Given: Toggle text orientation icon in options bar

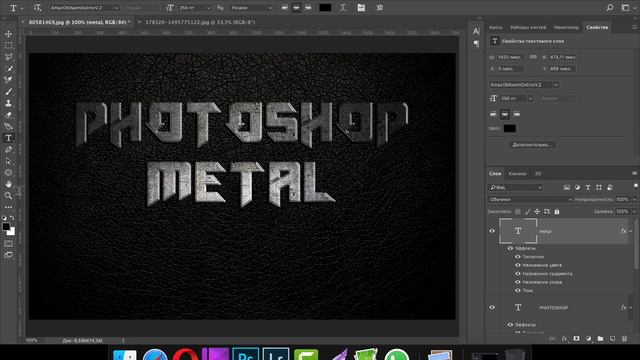Looking at the screenshot, I should click(x=38, y=8).
